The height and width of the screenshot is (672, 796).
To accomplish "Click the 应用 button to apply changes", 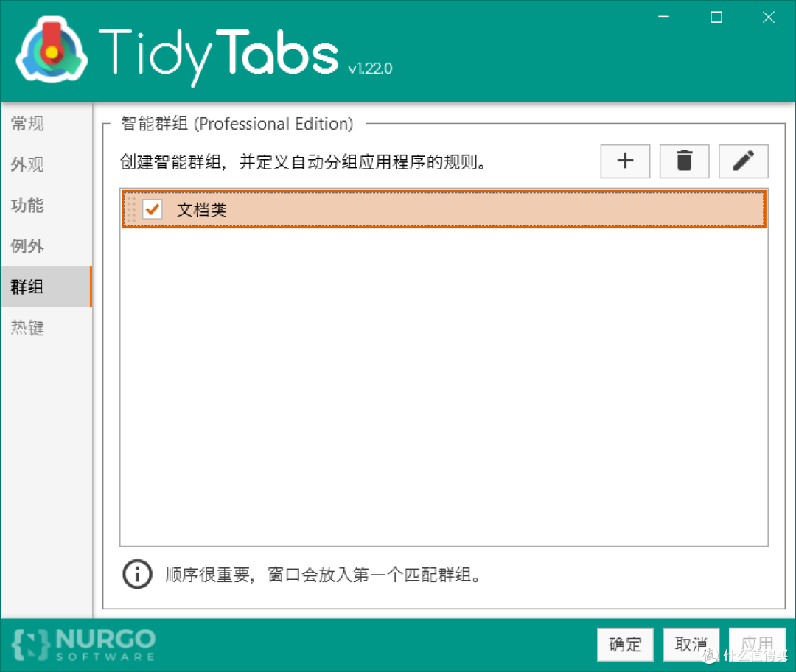I will tap(757, 645).
